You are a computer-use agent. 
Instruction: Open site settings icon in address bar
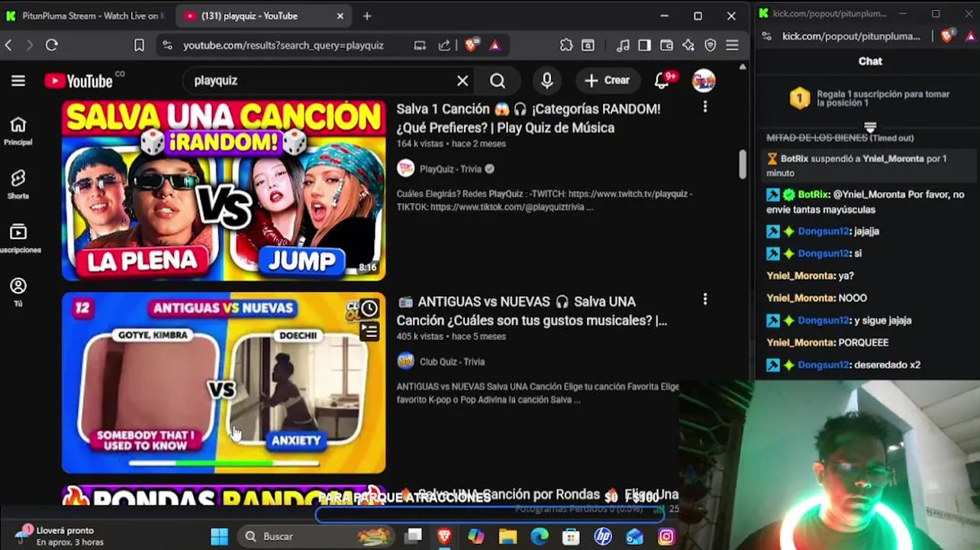click(167, 45)
